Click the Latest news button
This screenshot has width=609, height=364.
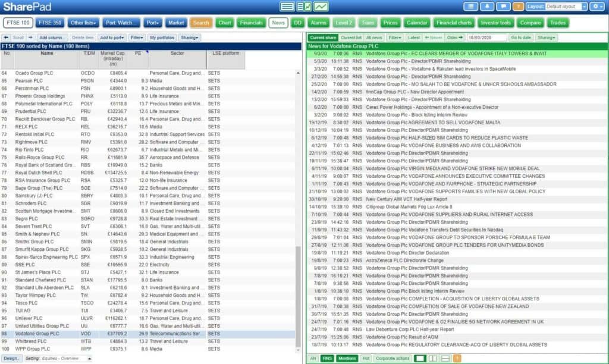click(x=414, y=37)
